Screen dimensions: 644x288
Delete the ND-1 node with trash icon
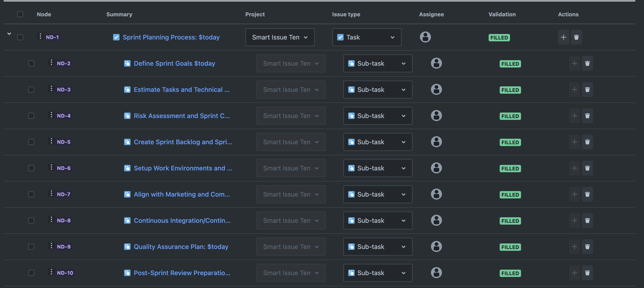[x=576, y=37]
